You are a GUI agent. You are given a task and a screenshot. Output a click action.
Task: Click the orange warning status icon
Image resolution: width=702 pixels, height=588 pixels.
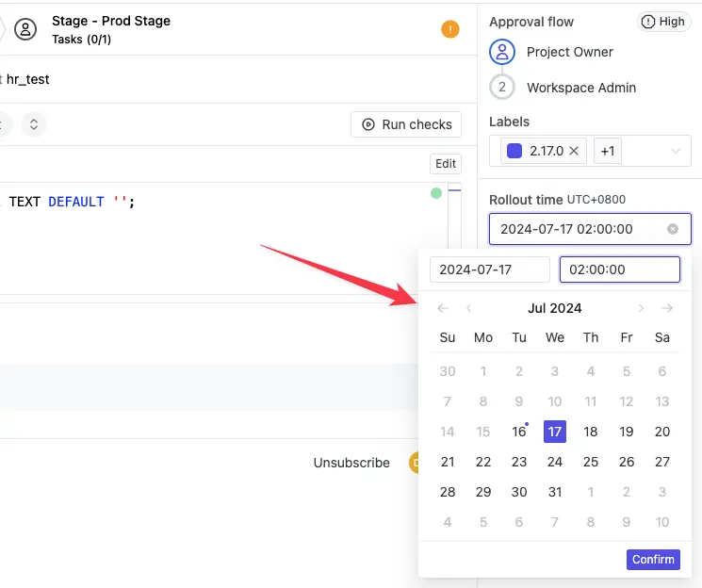(450, 29)
